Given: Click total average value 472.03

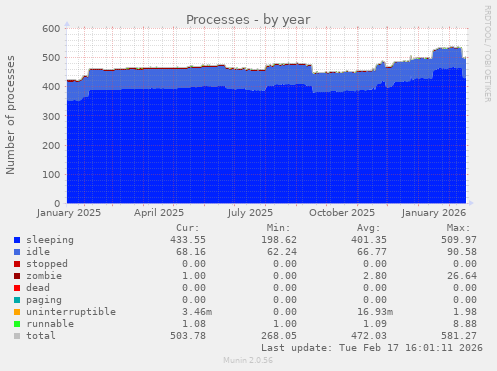Looking at the screenshot, I should [369, 336].
